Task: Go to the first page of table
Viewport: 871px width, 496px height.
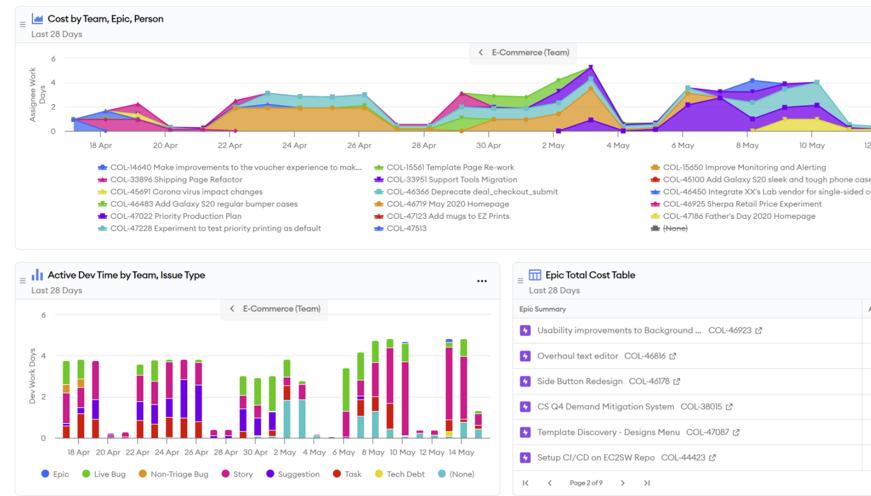Action: [526, 483]
